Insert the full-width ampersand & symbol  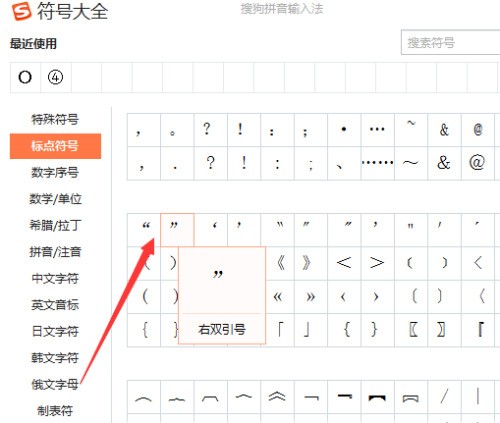(x=444, y=163)
